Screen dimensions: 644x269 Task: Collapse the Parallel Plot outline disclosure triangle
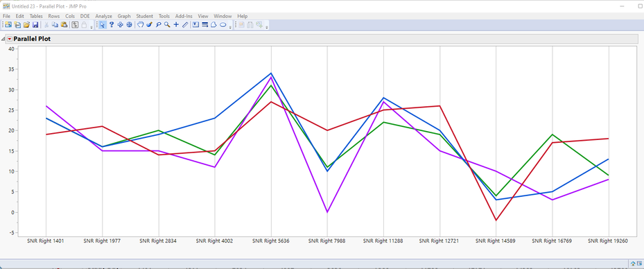coord(3,39)
